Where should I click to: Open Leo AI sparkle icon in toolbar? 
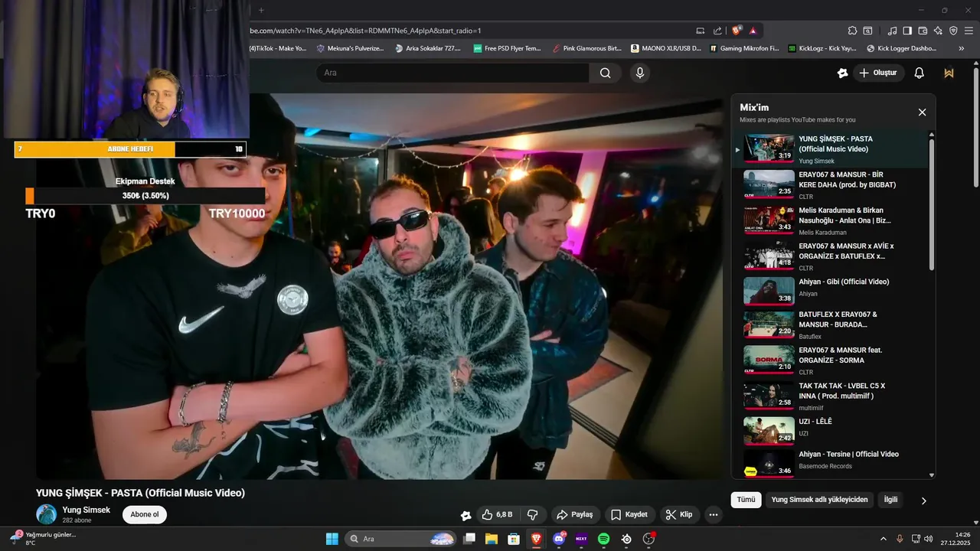pos(938,31)
